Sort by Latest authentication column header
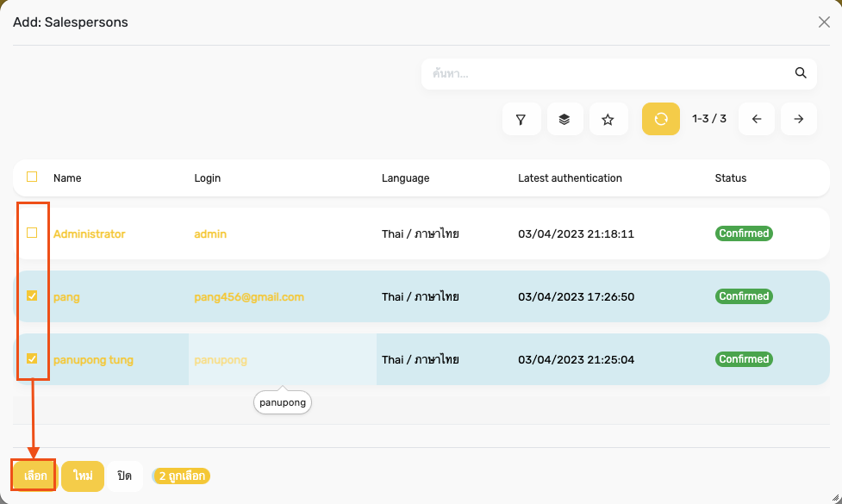The image size is (842, 504). tap(570, 178)
